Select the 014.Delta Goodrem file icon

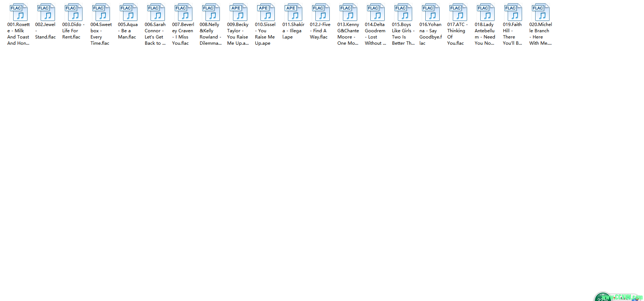[x=376, y=12]
